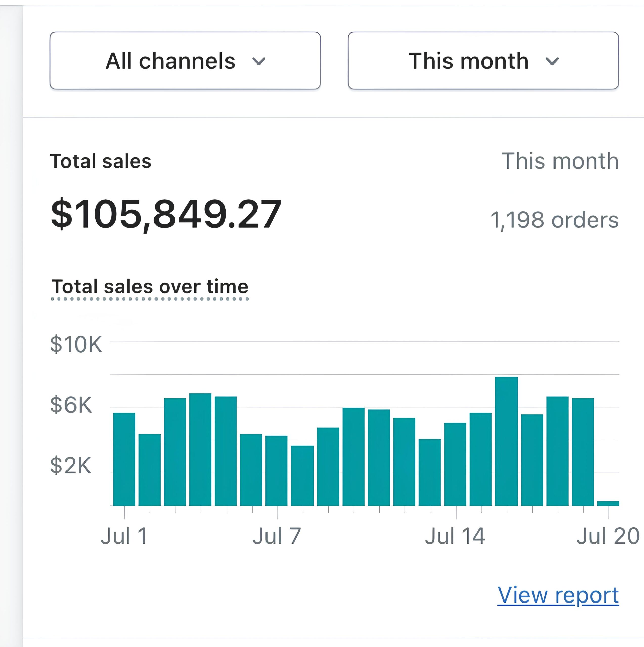
Task: Select the tallest bar in the chart
Action: click(506, 441)
